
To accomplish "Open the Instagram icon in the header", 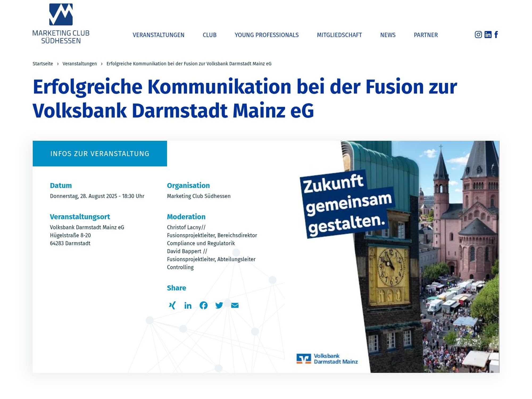I will [478, 35].
